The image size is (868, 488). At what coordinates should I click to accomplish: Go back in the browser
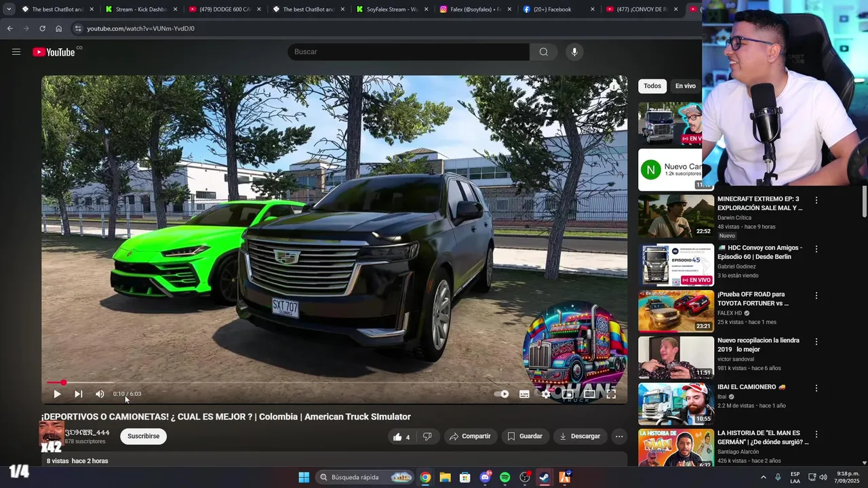click(9, 28)
